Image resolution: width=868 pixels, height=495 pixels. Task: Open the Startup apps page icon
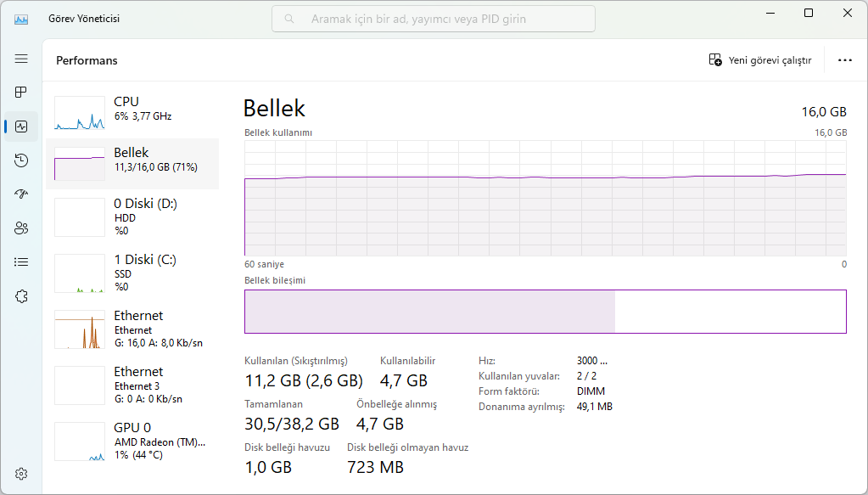tap(21, 194)
